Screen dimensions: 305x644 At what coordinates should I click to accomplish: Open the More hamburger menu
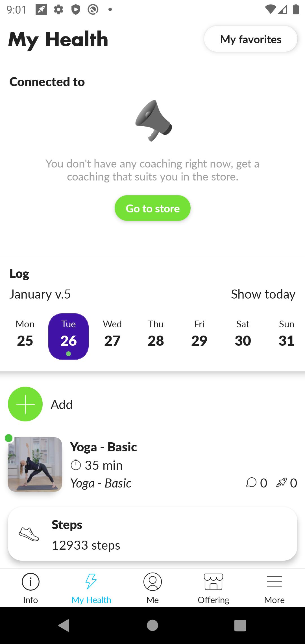coord(274,582)
